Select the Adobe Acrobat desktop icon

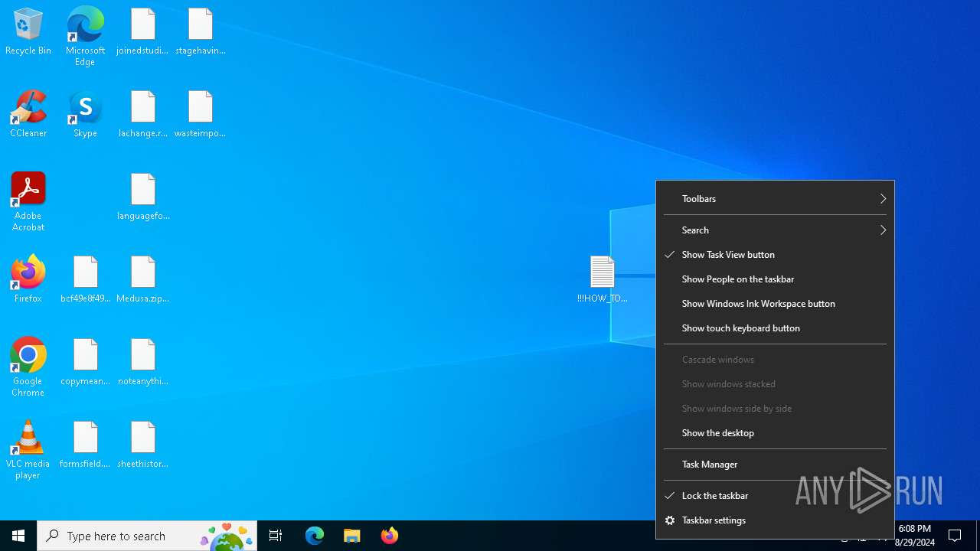[28, 202]
